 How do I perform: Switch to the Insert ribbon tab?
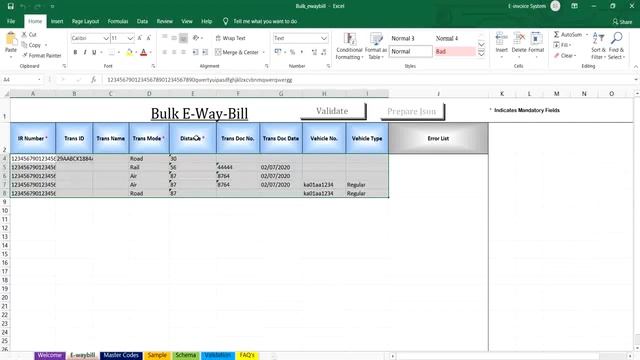[x=57, y=21]
